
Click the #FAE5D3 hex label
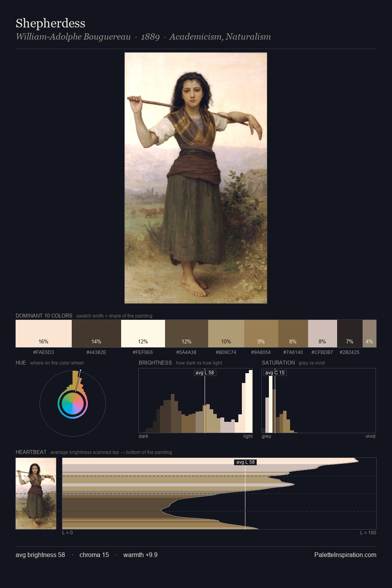[44, 352]
